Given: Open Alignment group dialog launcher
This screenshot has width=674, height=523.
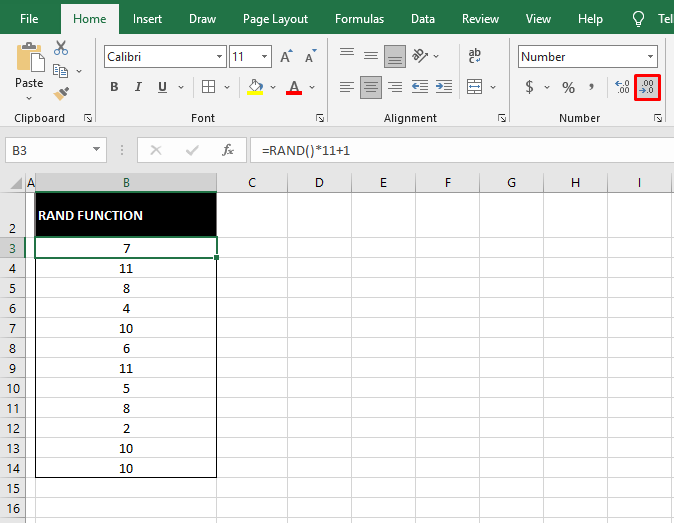Looking at the screenshot, I should pyautogui.click(x=502, y=118).
